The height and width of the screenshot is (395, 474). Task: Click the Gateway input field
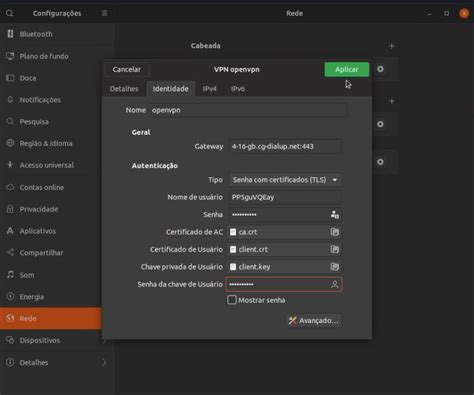[x=285, y=146]
